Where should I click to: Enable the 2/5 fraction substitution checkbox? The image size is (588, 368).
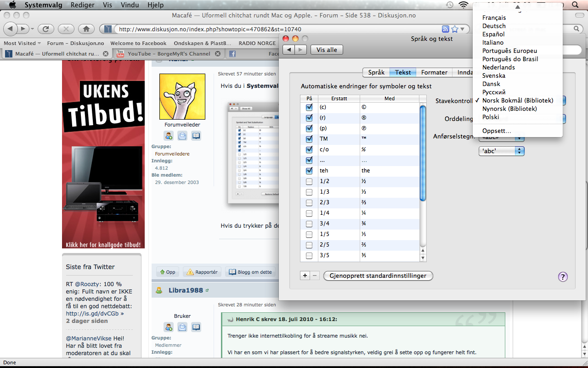309,245
